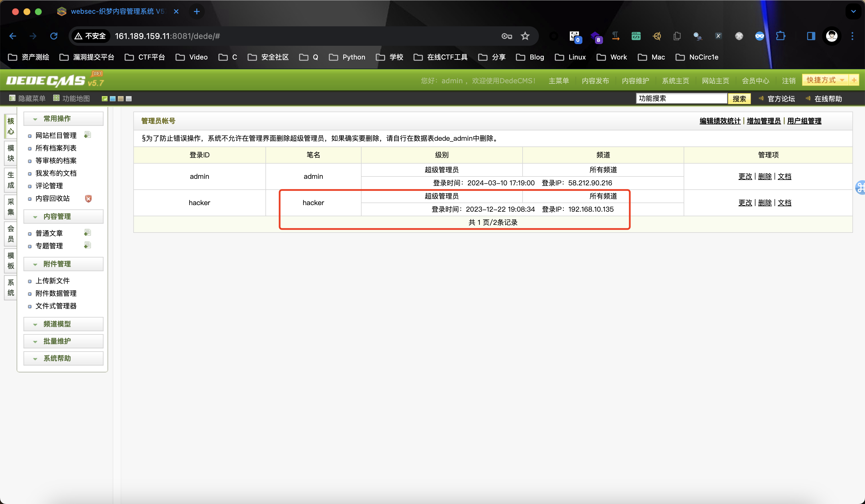Click the hide menu icon 隐藏菜单

click(12, 98)
